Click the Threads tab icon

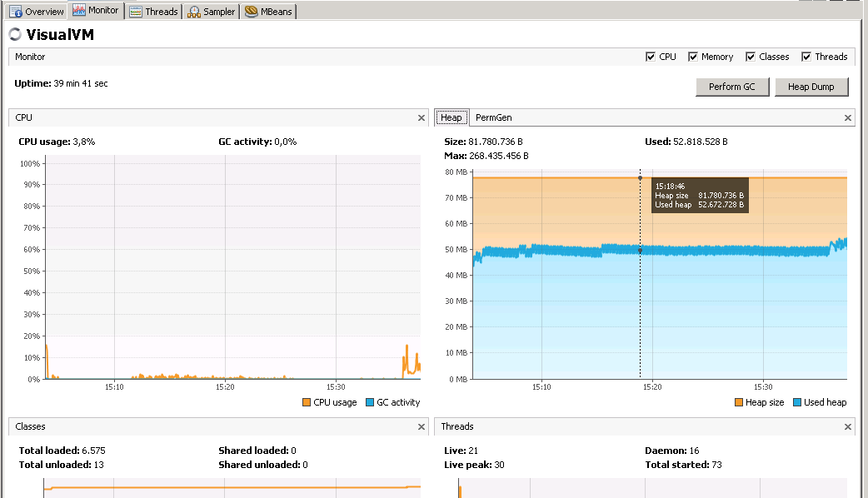tap(136, 12)
